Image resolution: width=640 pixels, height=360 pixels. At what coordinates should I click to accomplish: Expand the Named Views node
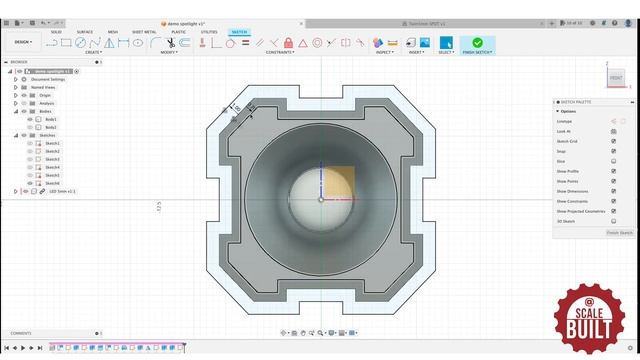click(x=16, y=87)
